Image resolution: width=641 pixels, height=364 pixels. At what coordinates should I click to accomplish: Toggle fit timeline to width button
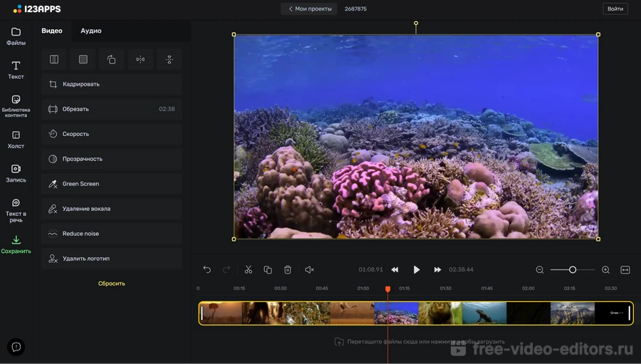[625, 270]
